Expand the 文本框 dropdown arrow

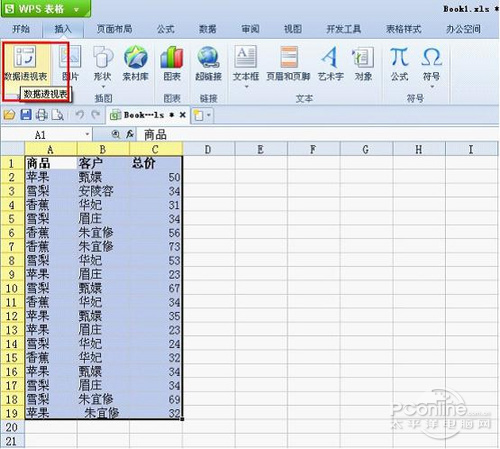(247, 87)
